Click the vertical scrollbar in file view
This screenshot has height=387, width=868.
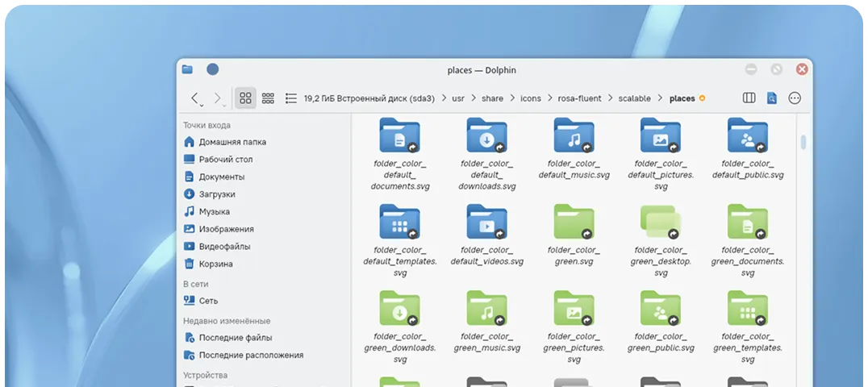click(803, 143)
